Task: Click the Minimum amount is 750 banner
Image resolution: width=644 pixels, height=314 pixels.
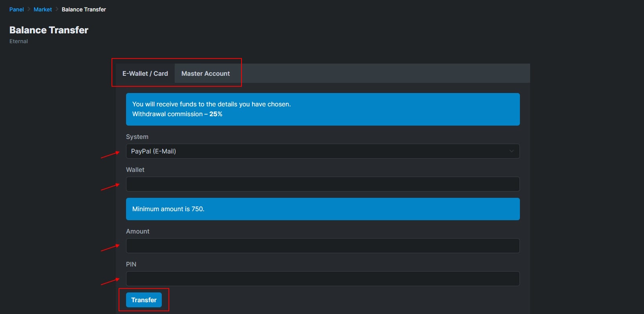Action: pyautogui.click(x=322, y=209)
